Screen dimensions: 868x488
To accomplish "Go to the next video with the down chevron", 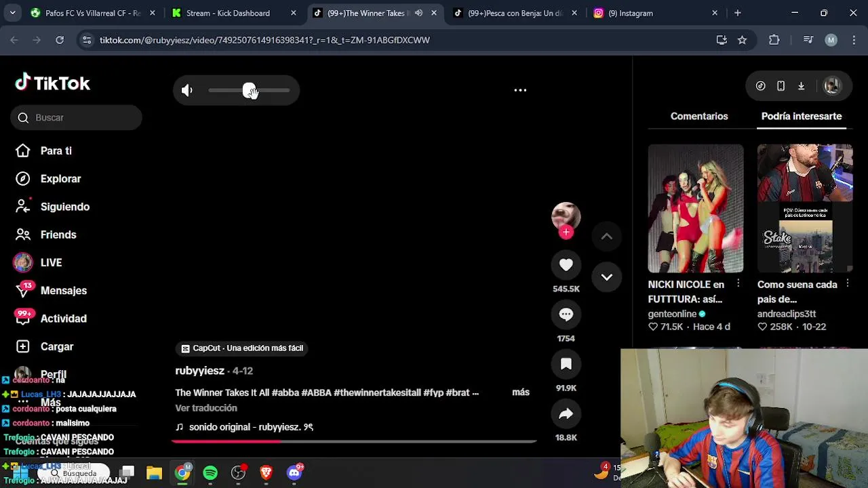I will (607, 277).
